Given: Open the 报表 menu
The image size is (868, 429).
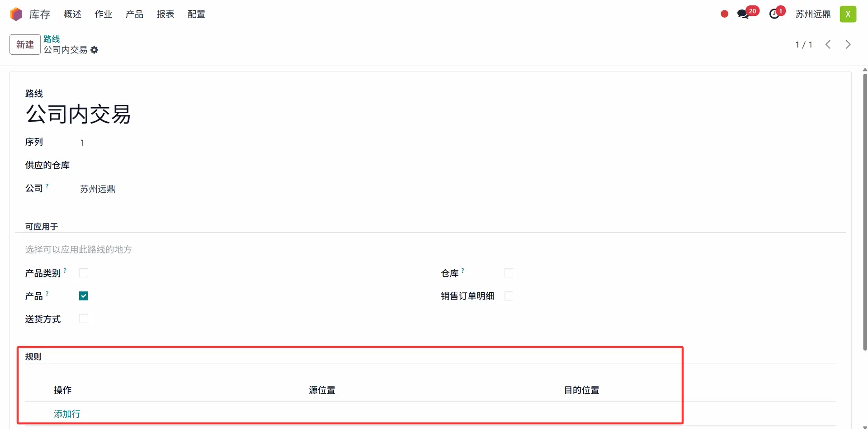Looking at the screenshot, I should pyautogui.click(x=165, y=14).
